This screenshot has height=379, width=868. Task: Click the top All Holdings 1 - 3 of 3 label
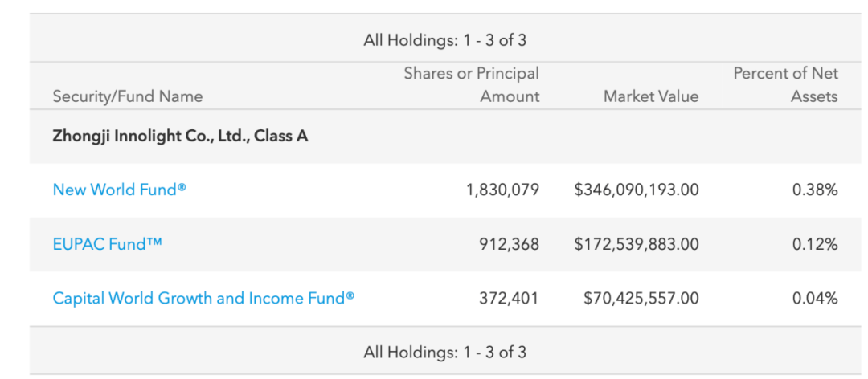444,40
